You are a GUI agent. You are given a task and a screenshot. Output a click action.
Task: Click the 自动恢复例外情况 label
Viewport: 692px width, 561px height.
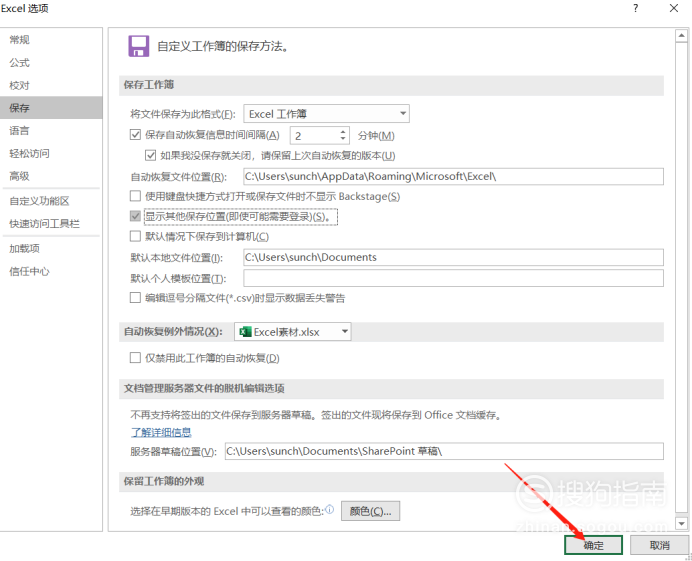point(173,331)
